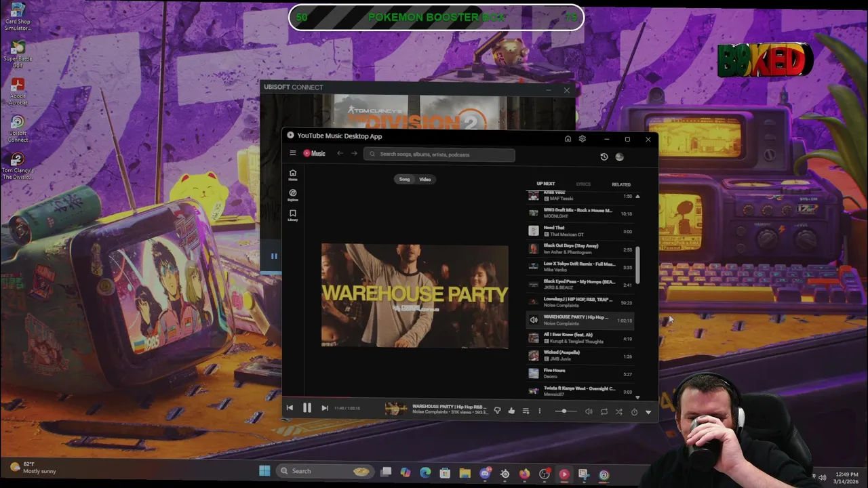Click the pause button in Ubisoft Connect window
This screenshot has height=488, width=868.
pyautogui.click(x=274, y=256)
